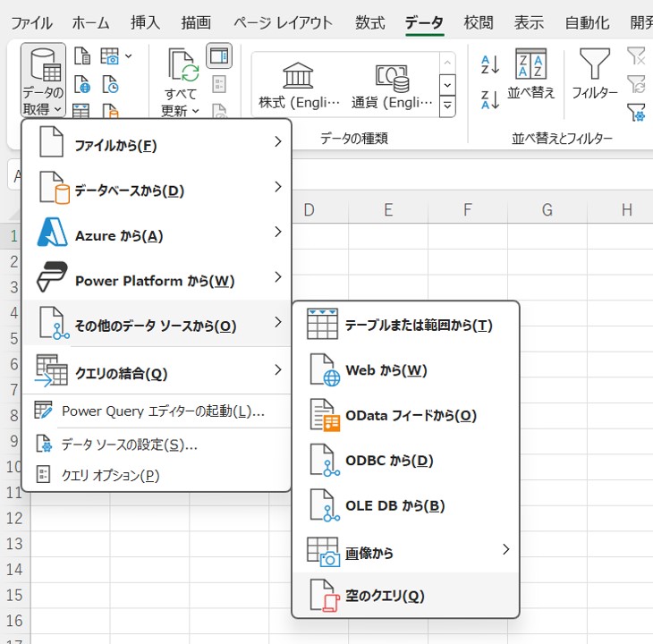Click the grayed Properties icon below Queries pane button
653x644 pixels.
(x=219, y=84)
